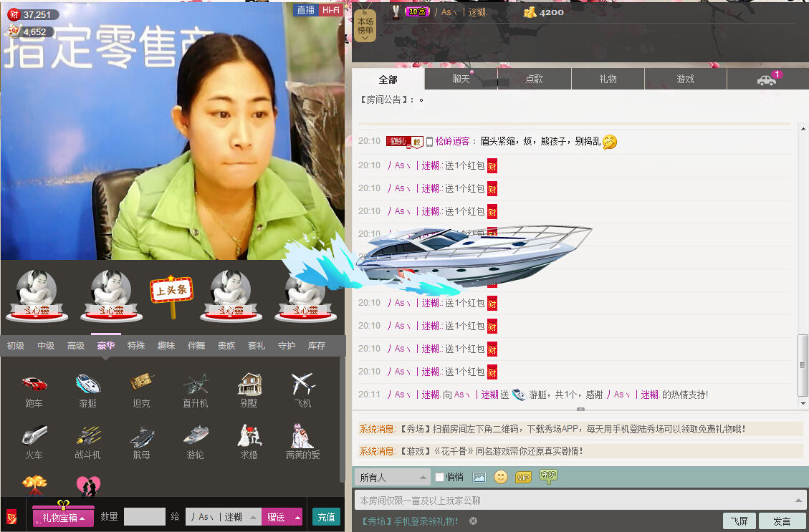This screenshot has height=532, width=809.
Task: Select the 别墅 villa gift
Action: 249,385
